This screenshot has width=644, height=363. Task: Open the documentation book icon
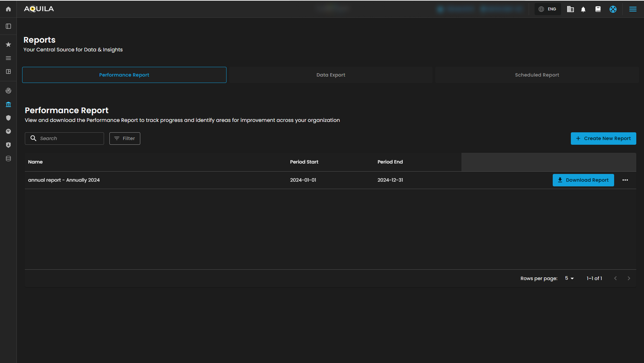[x=598, y=9]
